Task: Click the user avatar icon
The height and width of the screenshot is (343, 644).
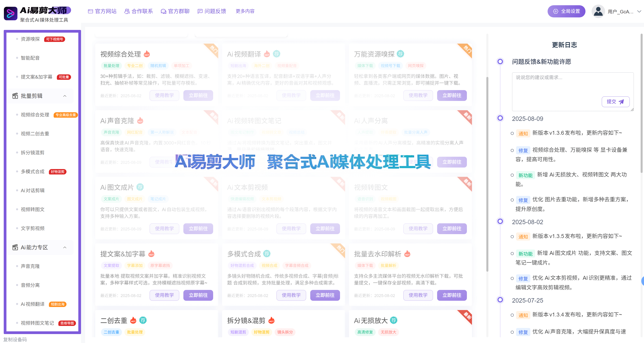Action: pyautogui.click(x=598, y=11)
